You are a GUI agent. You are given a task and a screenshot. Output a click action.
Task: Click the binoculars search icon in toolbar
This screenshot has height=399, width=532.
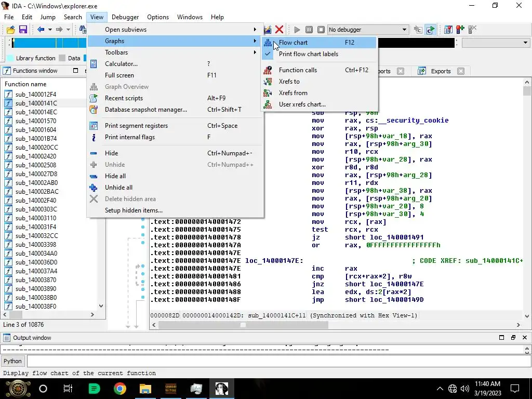(83, 30)
